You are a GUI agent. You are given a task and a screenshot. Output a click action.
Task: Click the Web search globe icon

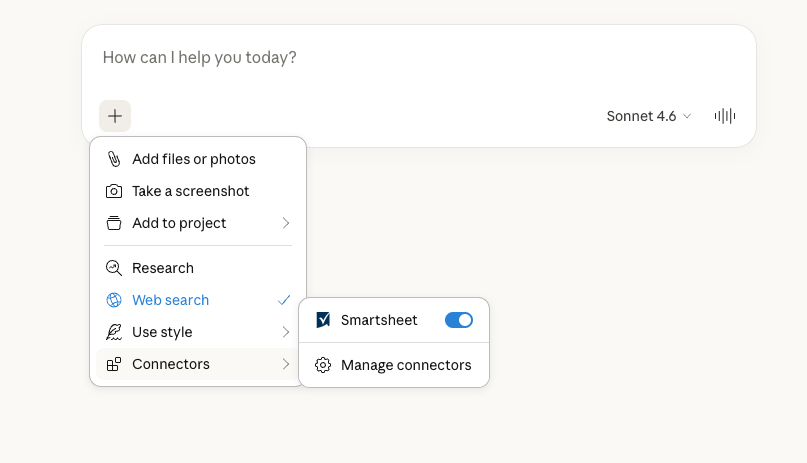[114, 300]
